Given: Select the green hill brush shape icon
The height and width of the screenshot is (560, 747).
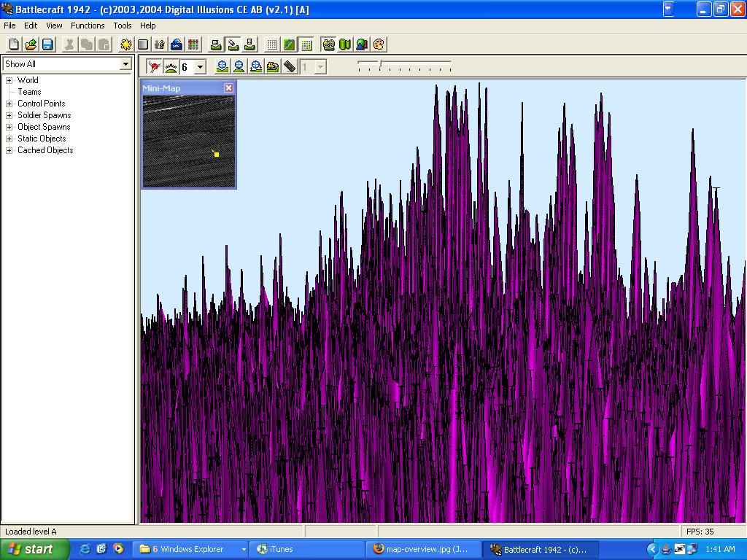Looking at the screenshot, I should pyautogui.click(x=171, y=66).
